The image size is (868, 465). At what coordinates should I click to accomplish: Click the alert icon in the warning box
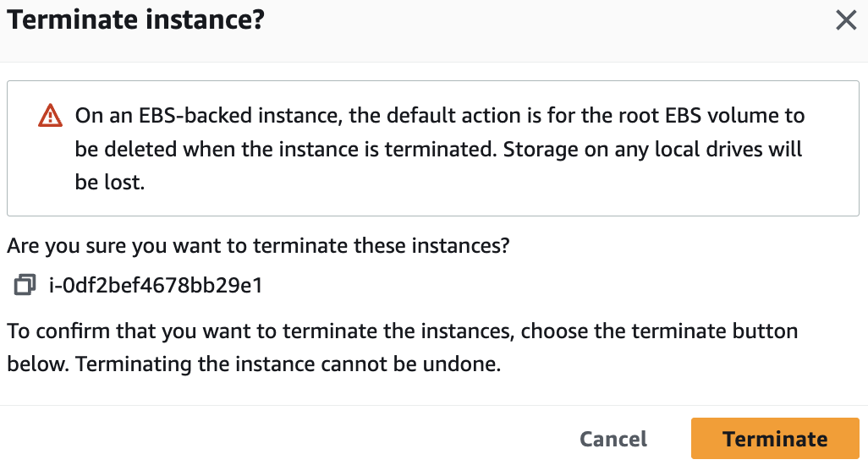[x=51, y=116]
